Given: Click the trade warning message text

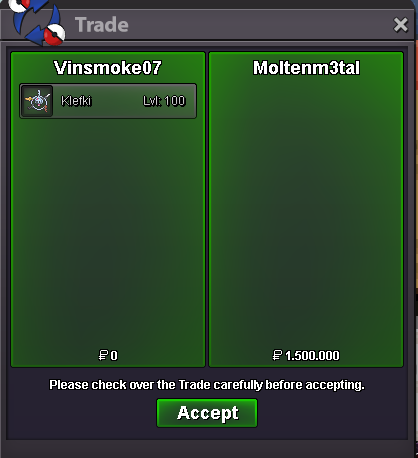Looking at the screenshot, I should coord(207,385).
